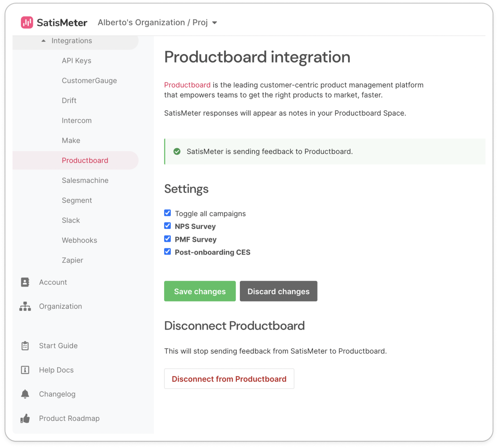Uncheck the NPS Survey checkbox
498x448 pixels.
tap(167, 226)
